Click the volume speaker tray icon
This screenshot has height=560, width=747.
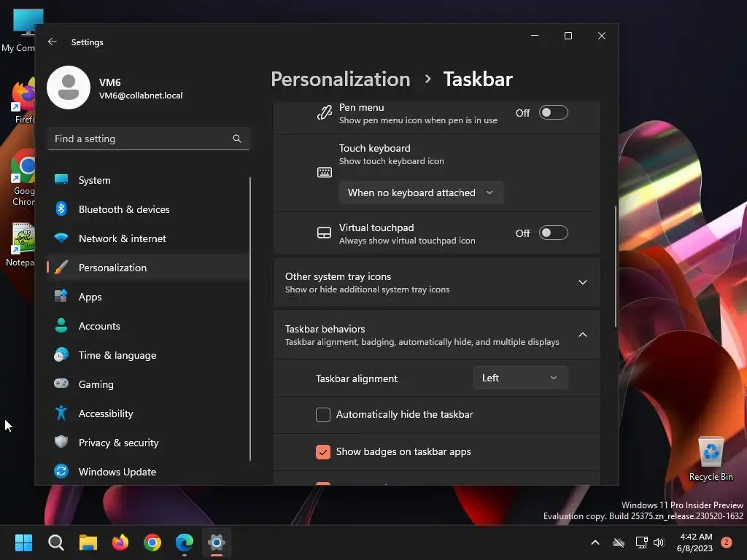point(659,542)
